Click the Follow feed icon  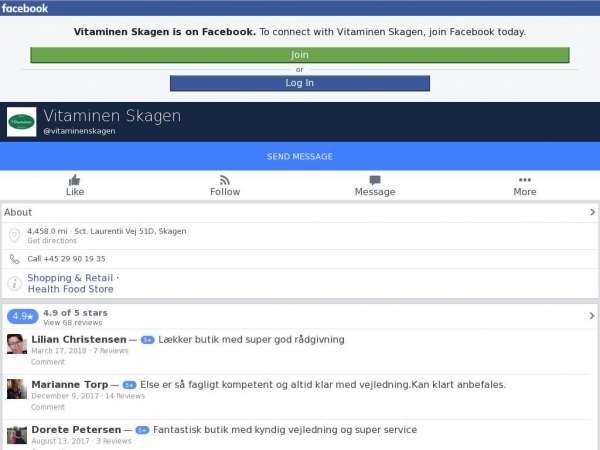click(225, 180)
